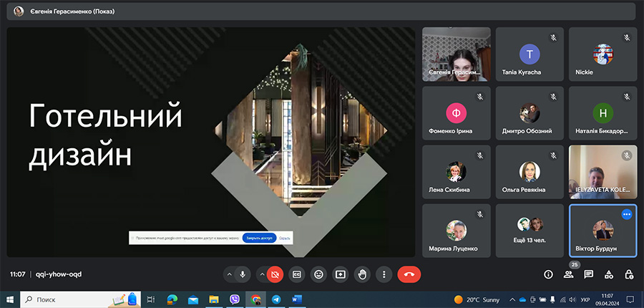Expand audio settings arrow beside microphone
Image resolution: width=644 pixels, height=308 pixels.
click(x=229, y=274)
